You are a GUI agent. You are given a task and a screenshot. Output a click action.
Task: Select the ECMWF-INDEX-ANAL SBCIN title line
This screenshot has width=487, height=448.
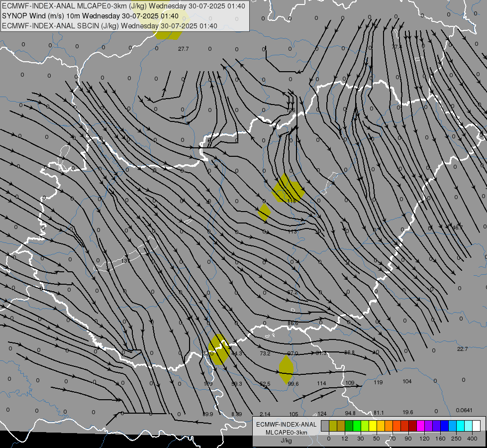(x=109, y=26)
